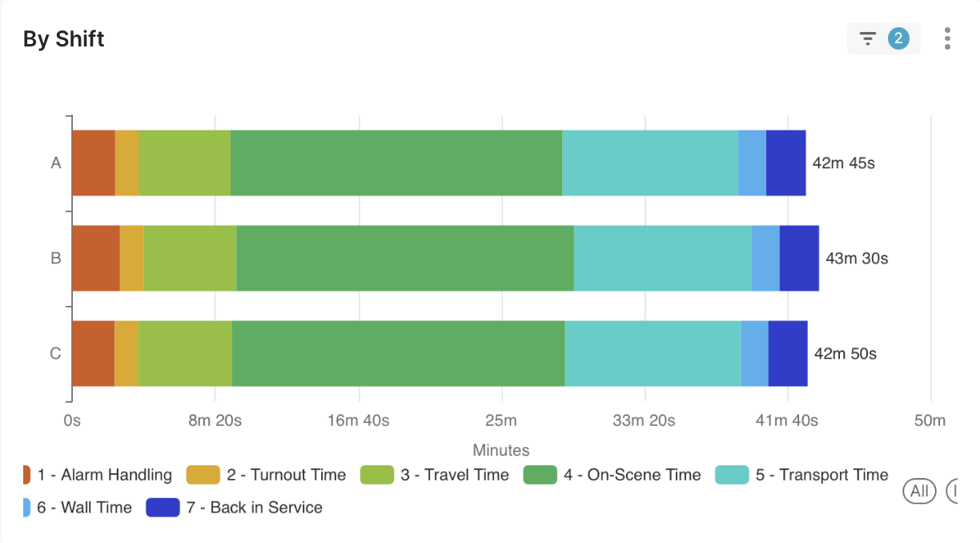Open the filter icon on By Shift

(867, 38)
